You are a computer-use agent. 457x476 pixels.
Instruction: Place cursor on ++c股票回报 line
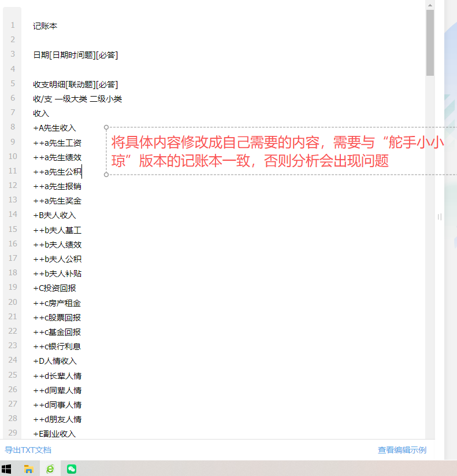[57, 318]
